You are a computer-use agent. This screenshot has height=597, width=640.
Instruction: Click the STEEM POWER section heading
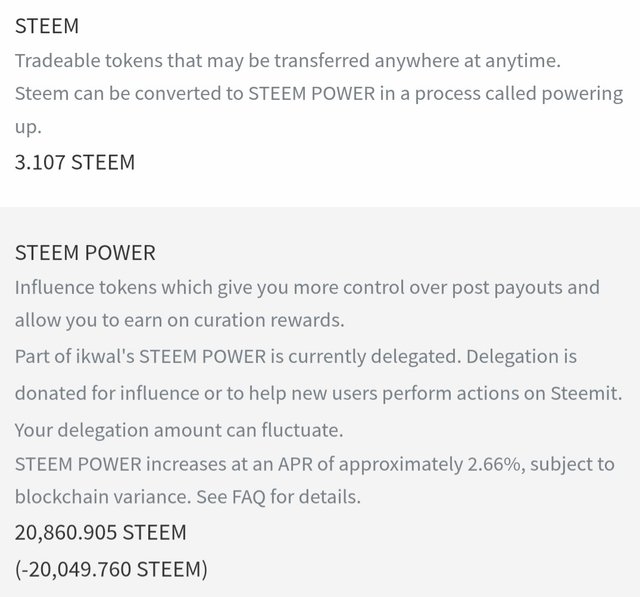(x=85, y=253)
